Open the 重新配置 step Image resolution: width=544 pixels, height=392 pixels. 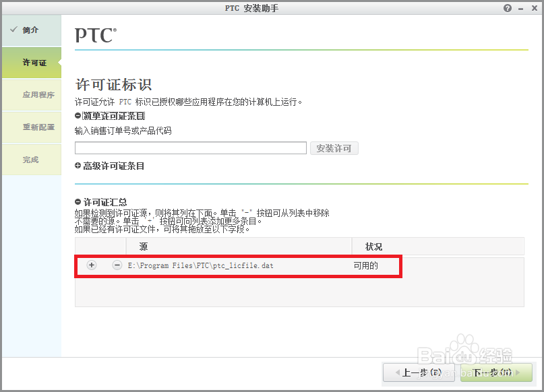pos(32,127)
